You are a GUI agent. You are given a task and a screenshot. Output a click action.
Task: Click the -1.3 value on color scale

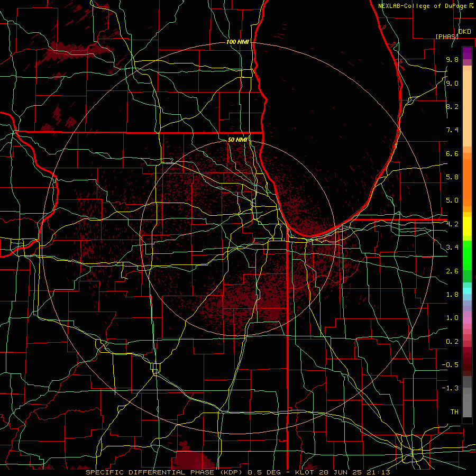[450, 388]
